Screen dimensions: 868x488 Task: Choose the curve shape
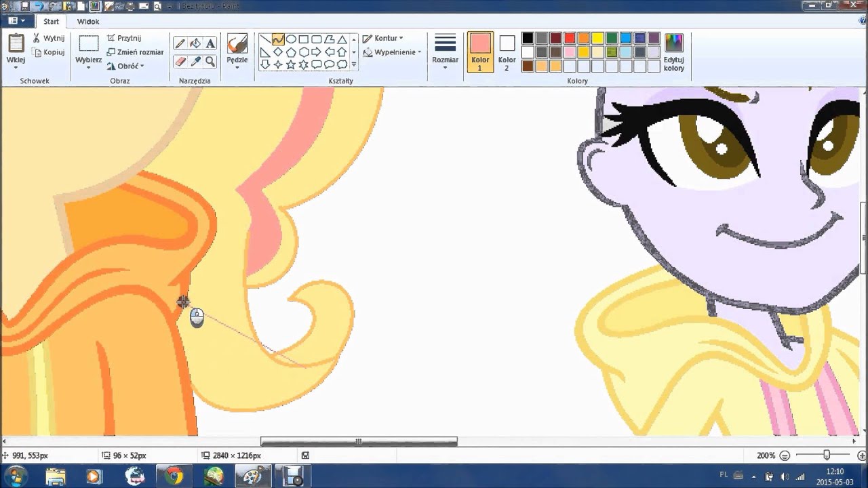tap(278, 39)
